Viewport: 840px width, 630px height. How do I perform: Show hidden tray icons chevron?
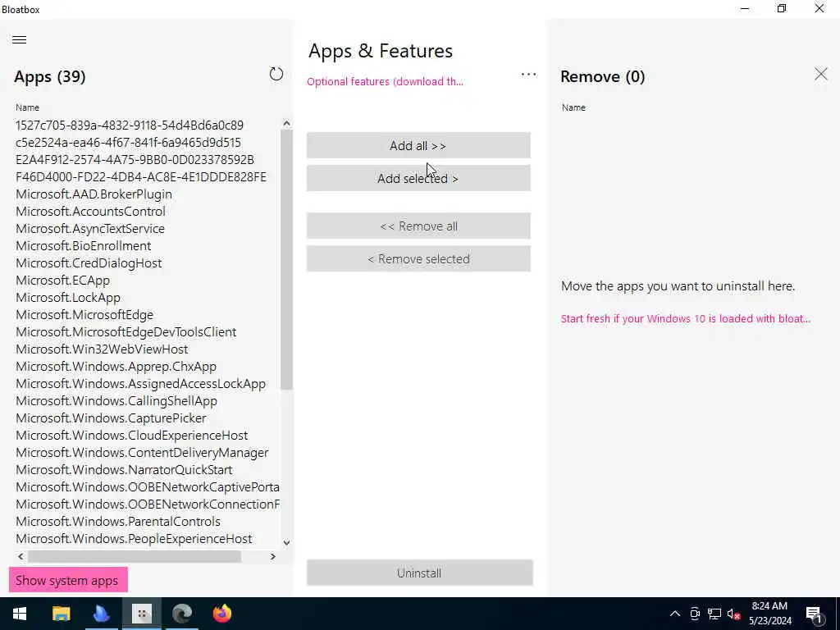pyautogui.click(x=675, y=614)
